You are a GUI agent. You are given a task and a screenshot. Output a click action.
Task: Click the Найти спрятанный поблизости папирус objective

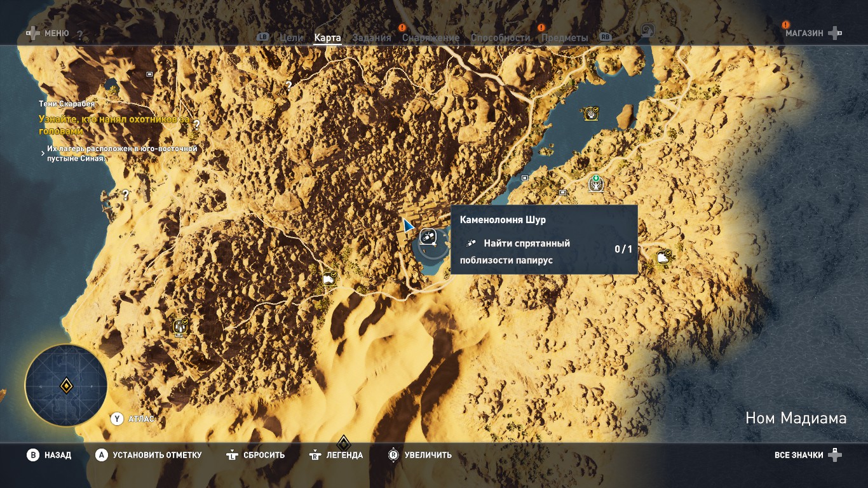click(x=515, y=252)
